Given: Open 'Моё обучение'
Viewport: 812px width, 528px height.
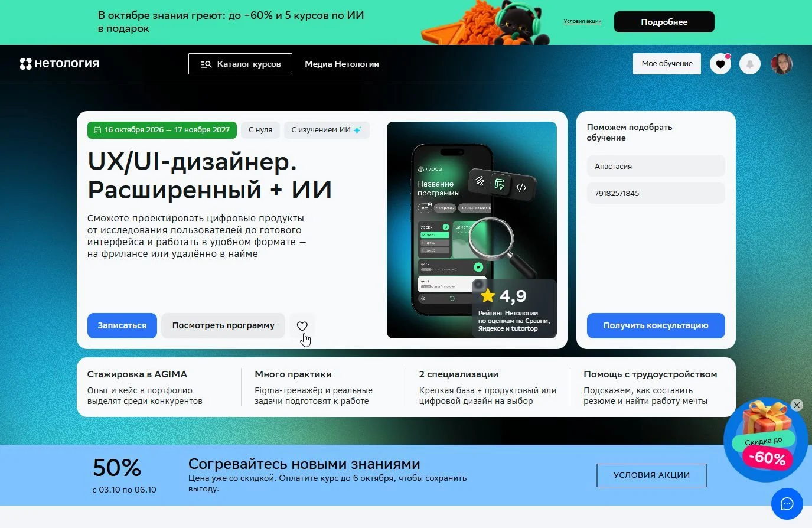Looking at the screenshot, I should pyautogui.click(x=667, y=64).
